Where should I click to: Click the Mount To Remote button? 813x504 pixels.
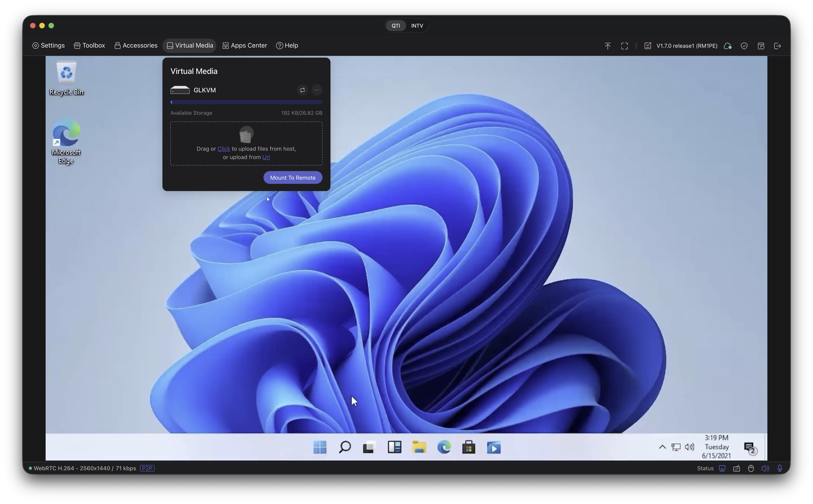tap(292, 177)
